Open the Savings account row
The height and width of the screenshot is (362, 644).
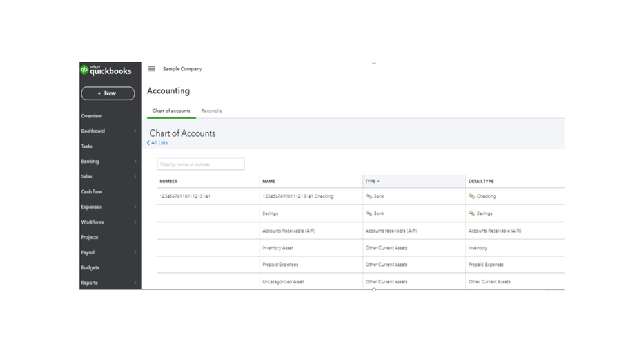(x=270, y=213)
